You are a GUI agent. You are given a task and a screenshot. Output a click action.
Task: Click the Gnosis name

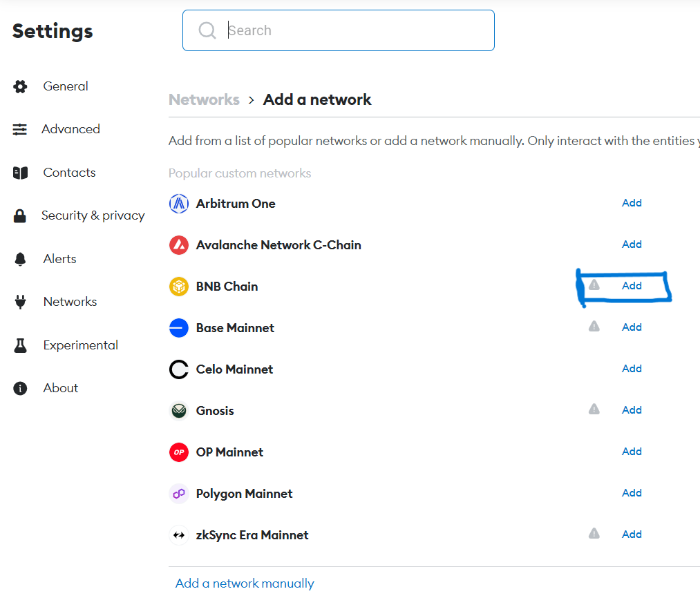(x=215, y=411)
